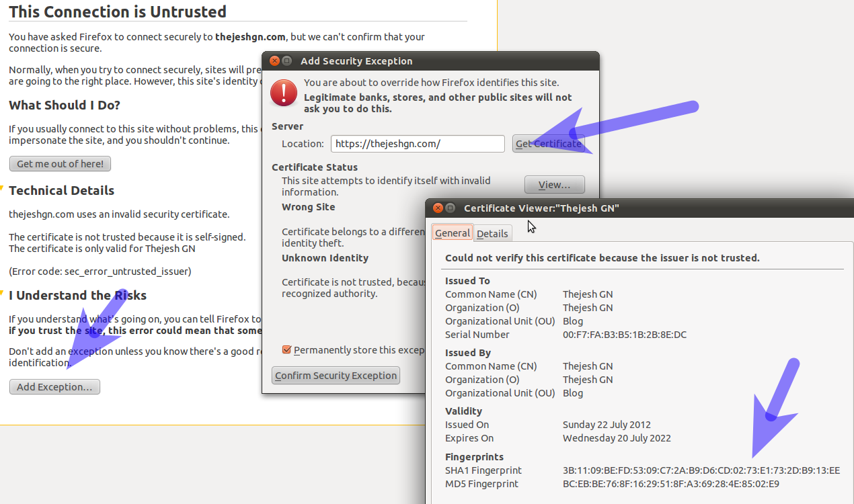854x504 pixels.
Task: Click the 'What Should I Do?' heading
Action: [65, 106]
